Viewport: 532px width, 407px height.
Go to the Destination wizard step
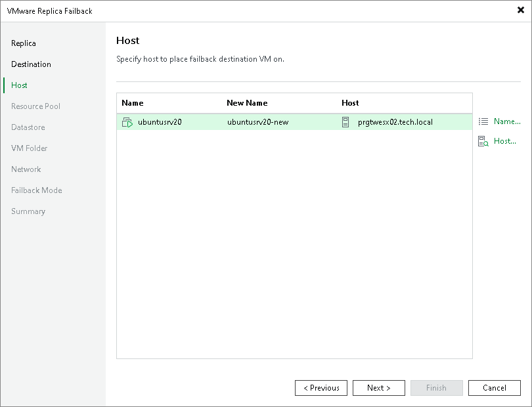click(x=31, y=64)
